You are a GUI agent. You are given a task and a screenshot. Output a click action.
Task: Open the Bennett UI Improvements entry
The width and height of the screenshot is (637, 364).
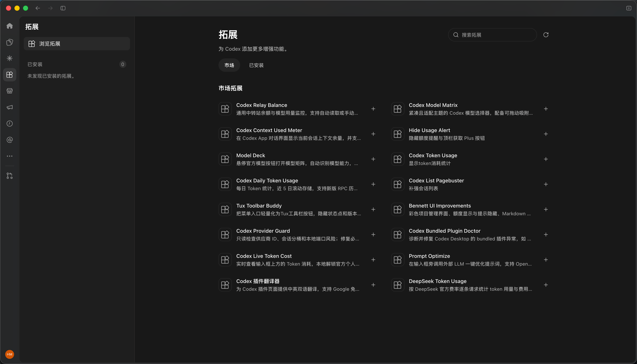click(x=470, y=209)
